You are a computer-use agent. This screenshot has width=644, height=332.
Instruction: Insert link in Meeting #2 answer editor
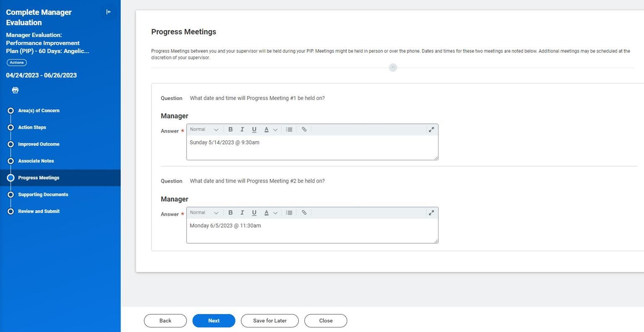304,213
